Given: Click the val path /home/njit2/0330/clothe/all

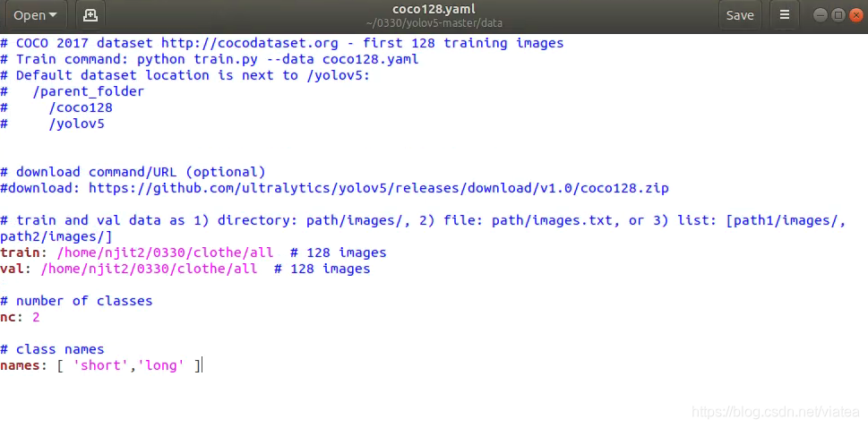Looking at the screenshot, I should click(x=149, y=270).
